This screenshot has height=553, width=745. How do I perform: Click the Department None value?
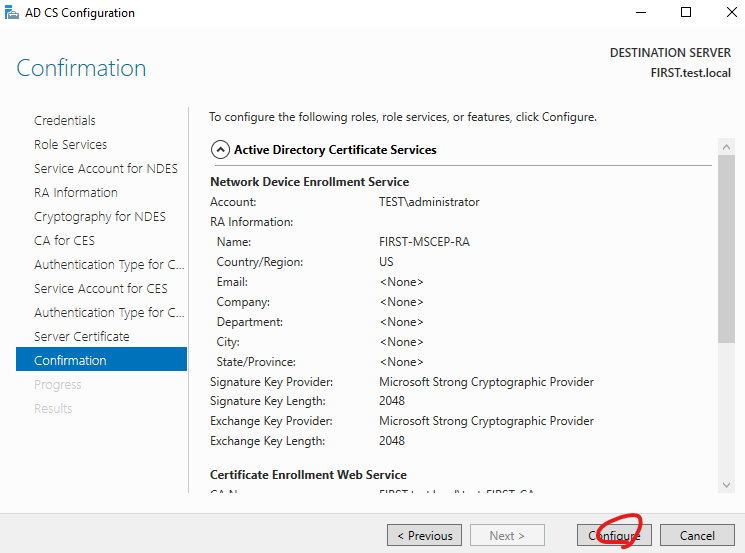401,322
